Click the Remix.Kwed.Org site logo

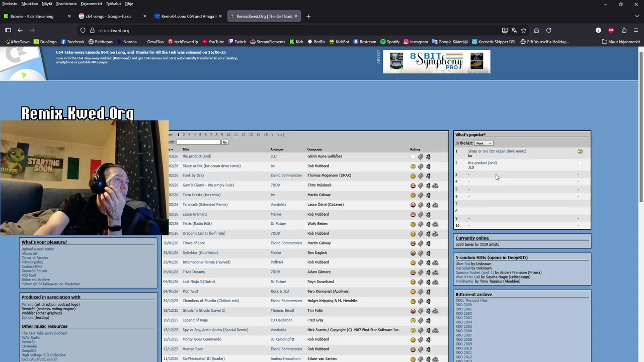coord(77,113)
